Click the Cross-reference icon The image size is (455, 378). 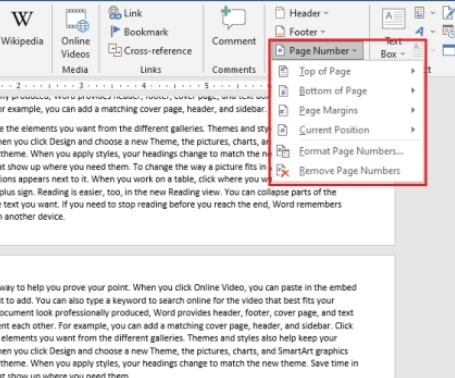(x=115, y=50)
